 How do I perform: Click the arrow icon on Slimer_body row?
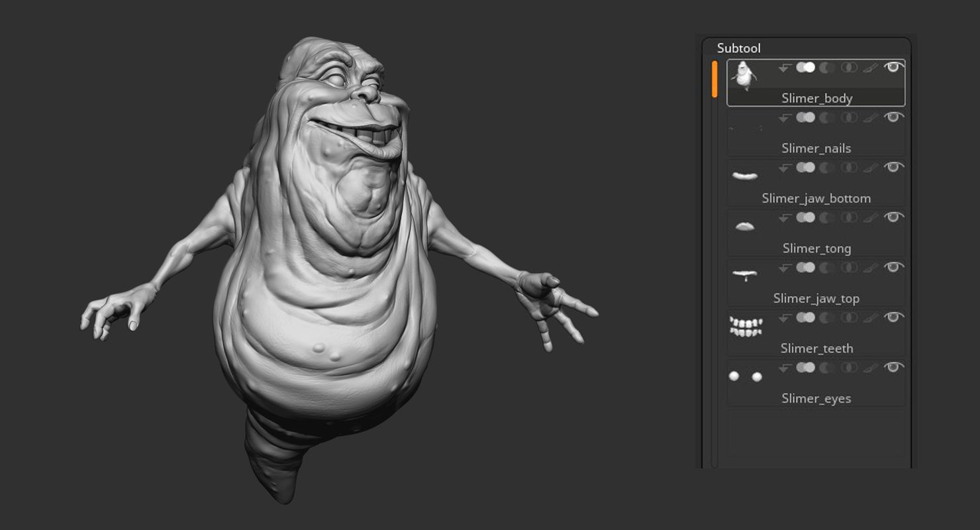[785, 68]
